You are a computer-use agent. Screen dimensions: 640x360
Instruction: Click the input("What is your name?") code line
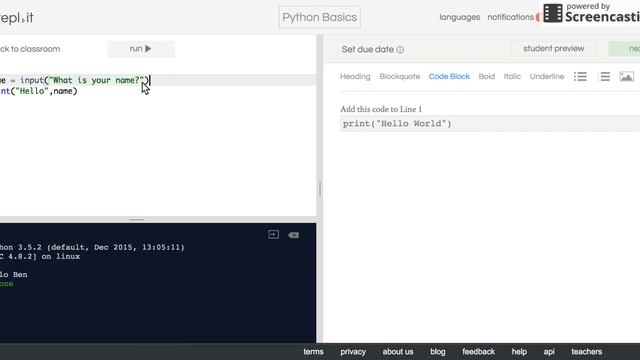[158, 80]
